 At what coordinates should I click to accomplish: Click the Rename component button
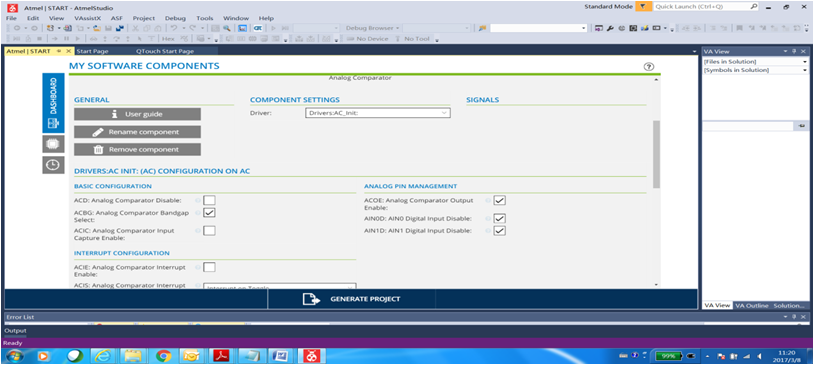tap(137, 132)
